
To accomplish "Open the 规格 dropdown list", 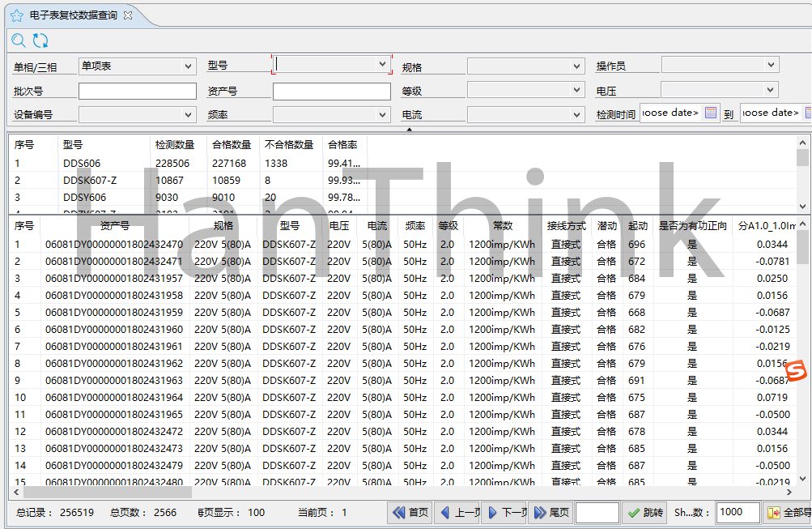I will (x=525, y=66).
